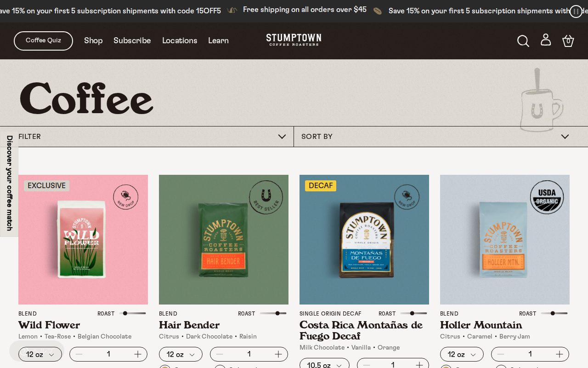588x368 pixels.
Task: Click the Wild Flower quantity field
Action: coord(108,354)
